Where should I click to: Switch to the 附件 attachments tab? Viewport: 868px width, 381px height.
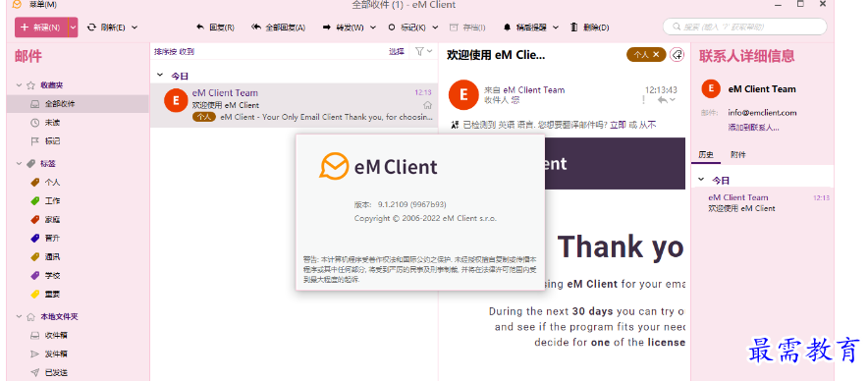pyautogui.click(x=738, y=155)
